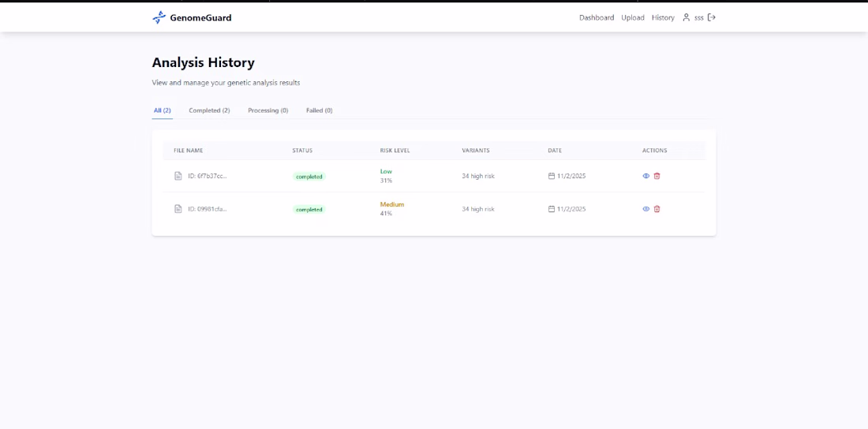Screen dimensions: 868x429
Task: Click calendar icon in first row
Action: pyautogui.click(x=552, y=176)
